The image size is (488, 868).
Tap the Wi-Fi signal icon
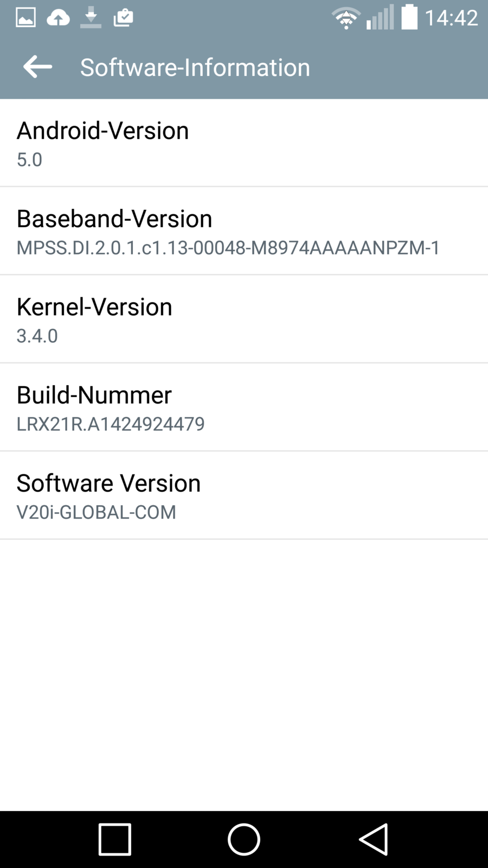pyautogui.click(x=346, y=18)
